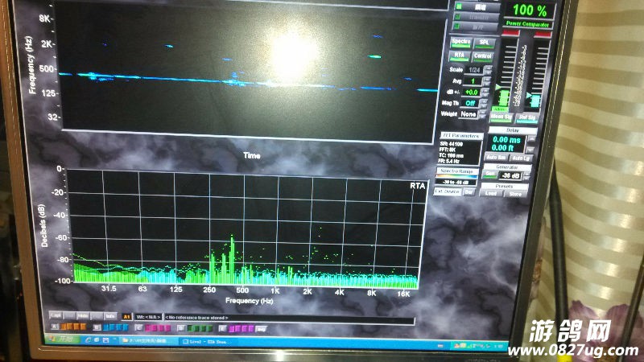Click the Capt button below the graph
Viewport: 644px width, 362px height.
[55, 315]
